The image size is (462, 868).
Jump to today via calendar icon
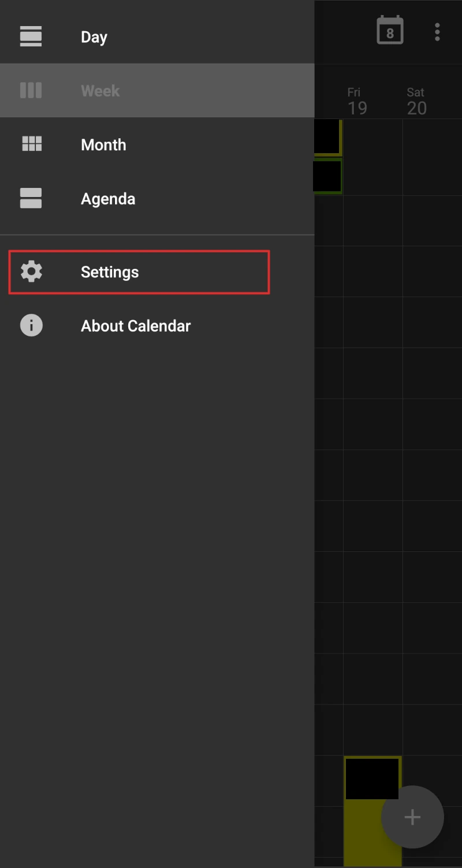(390, 31)
